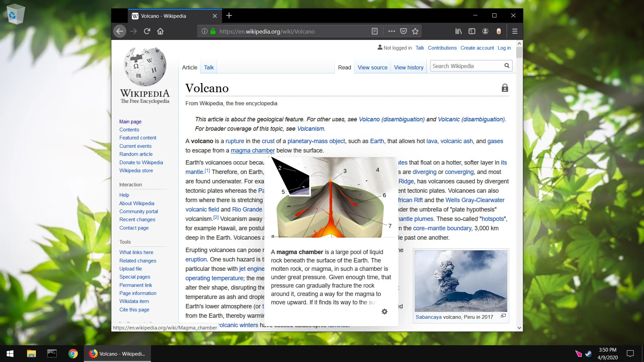Click the Log in link
Image resolution: width=644 pixels, height=362 pixels.
504,48
